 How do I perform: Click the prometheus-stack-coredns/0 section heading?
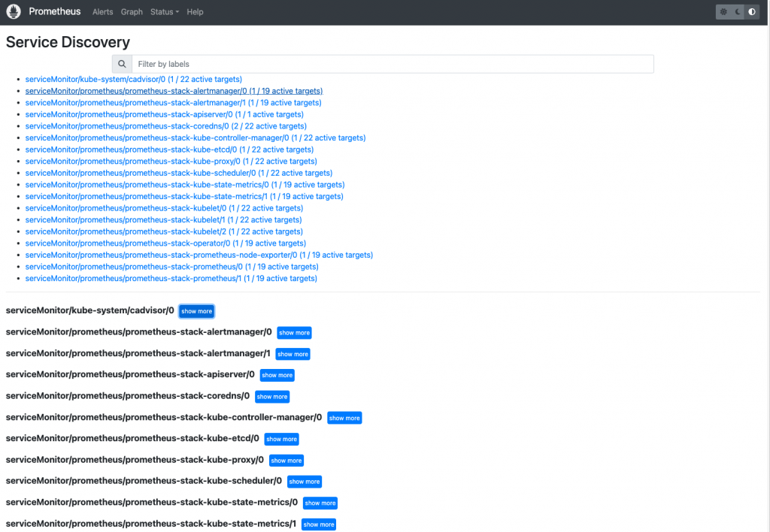pos(128,395)
